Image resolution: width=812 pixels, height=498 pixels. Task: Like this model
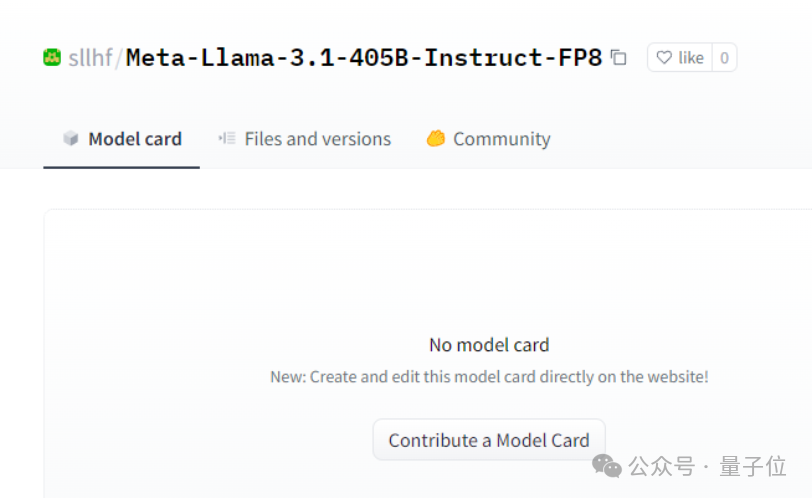coord(680,58)
